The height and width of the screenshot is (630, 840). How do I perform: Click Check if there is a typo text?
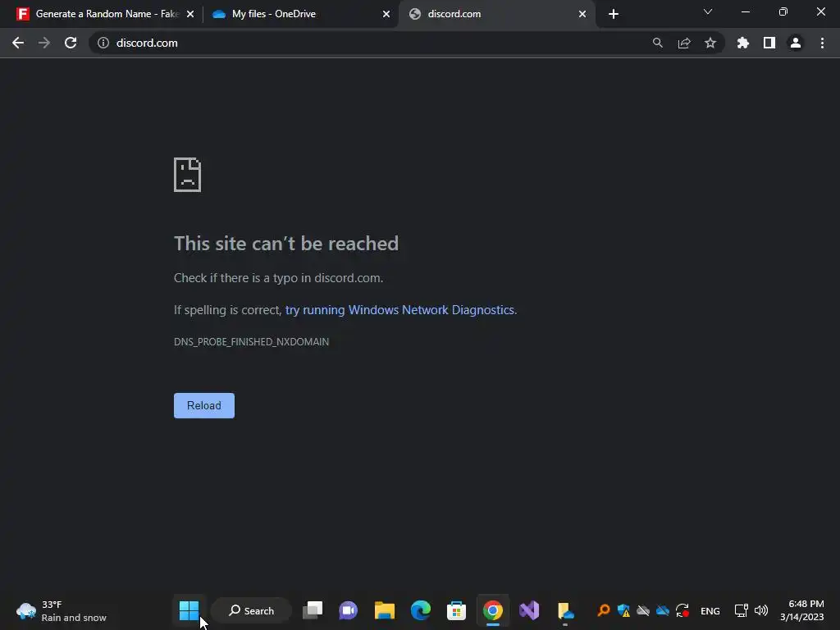tap(279, 278)
